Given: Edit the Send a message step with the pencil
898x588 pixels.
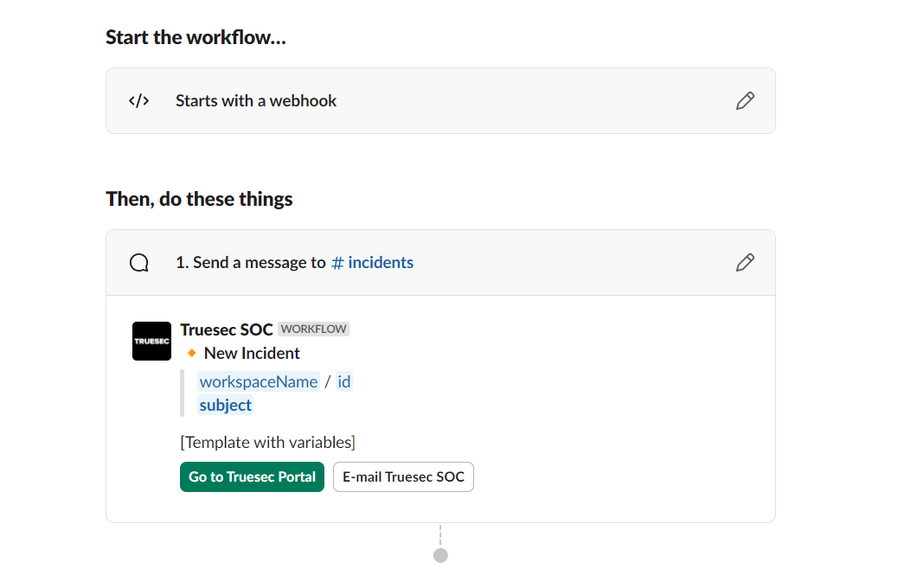Looking at the screenshot, I should point(745,262).
